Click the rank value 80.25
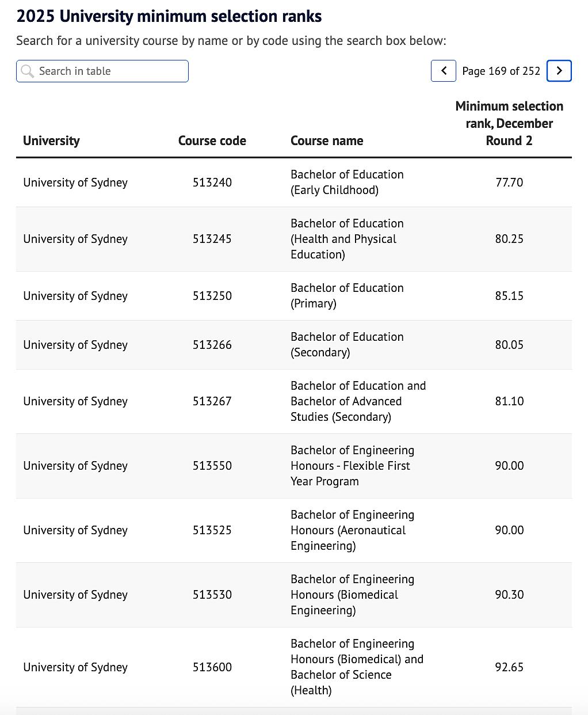 [x=509, y=239]
